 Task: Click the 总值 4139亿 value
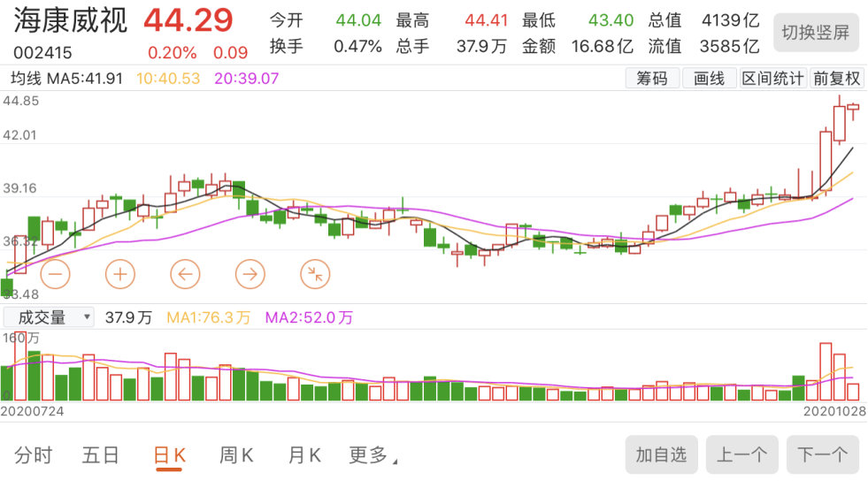[x=730, y=20]
